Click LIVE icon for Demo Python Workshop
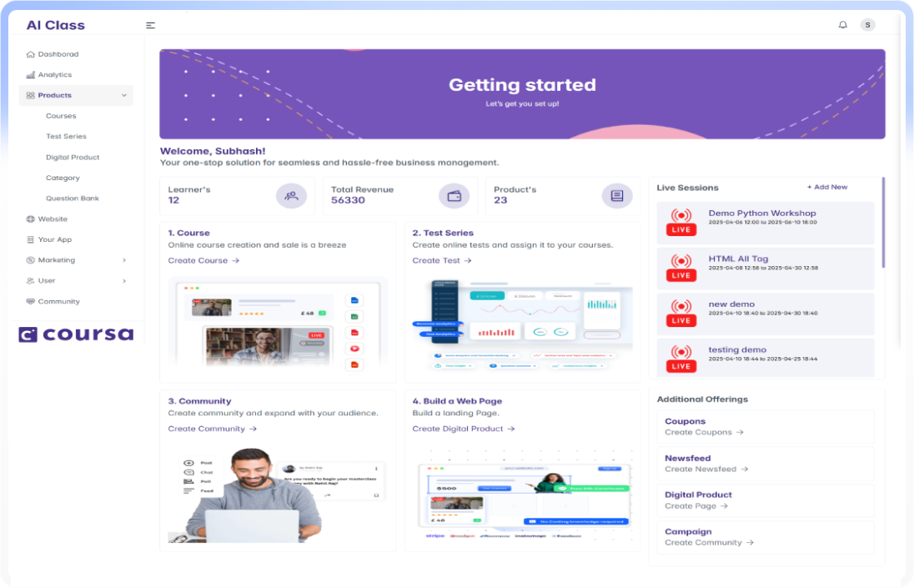Viewport: 914px width, 588px height. (x=681, y=223)
